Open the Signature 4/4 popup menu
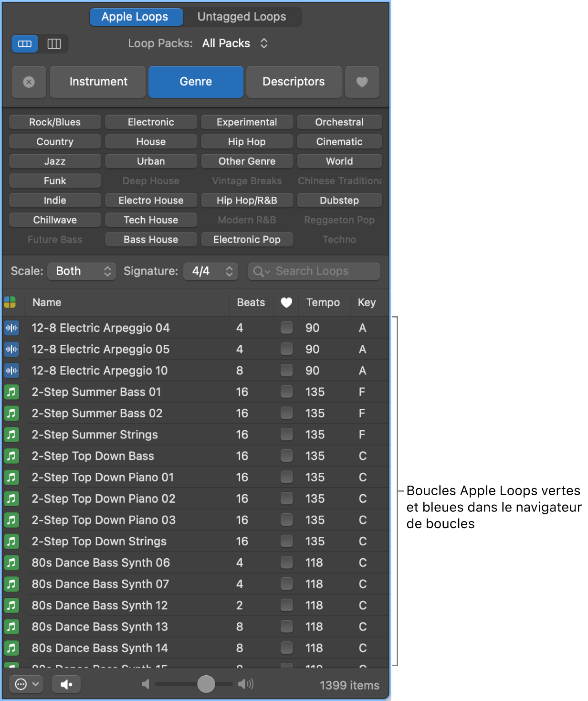The width and height of the screenshot is (588, 701). click(211, 271)
